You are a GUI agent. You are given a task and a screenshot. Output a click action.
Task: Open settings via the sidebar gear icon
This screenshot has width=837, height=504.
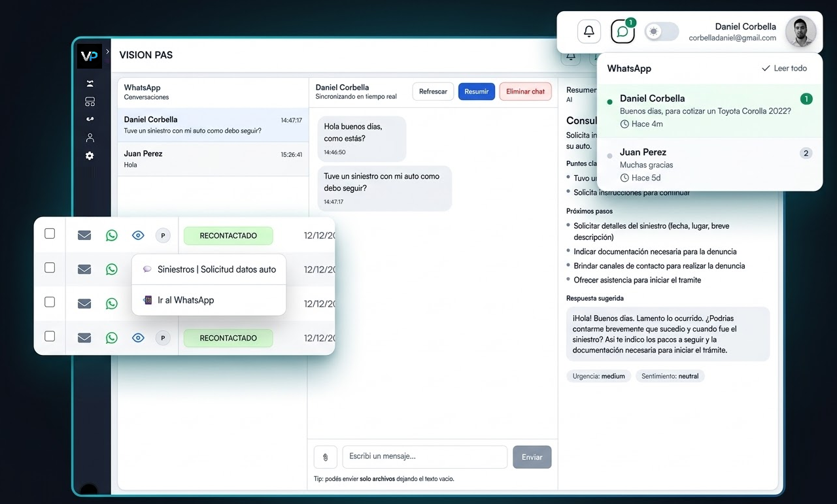[x=90, y=156]
